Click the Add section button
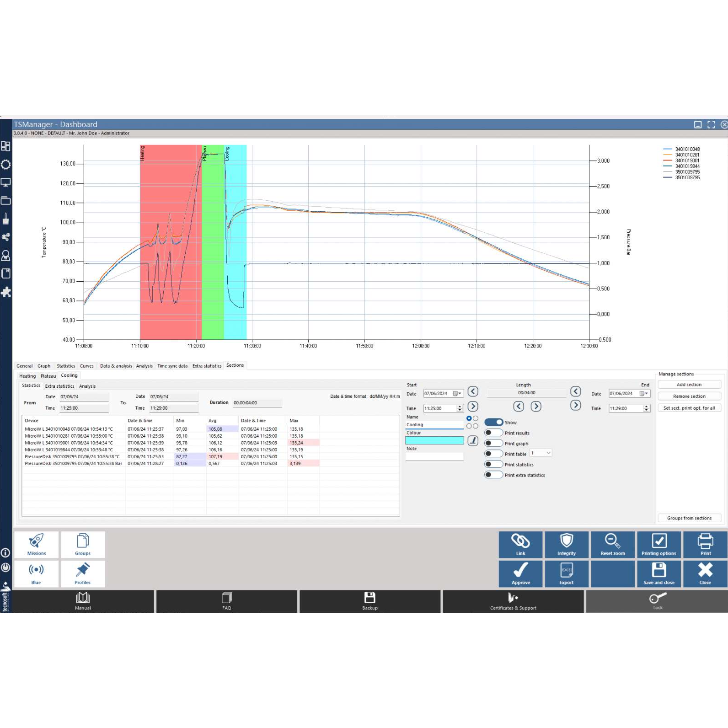The height and width of the screenshot is (728, 728). pyautogui.click(x=689, y=385)
